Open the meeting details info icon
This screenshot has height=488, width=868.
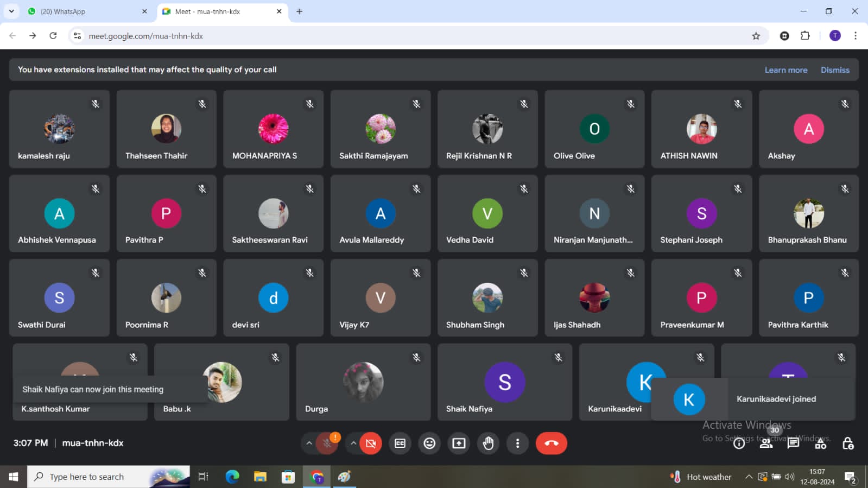[x=739, y=443]
